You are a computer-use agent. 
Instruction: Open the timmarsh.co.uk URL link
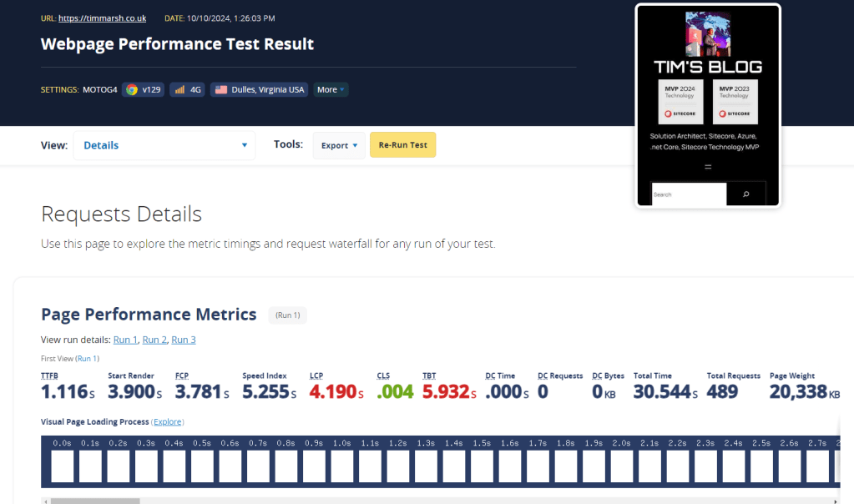click(x=102, y=18)
